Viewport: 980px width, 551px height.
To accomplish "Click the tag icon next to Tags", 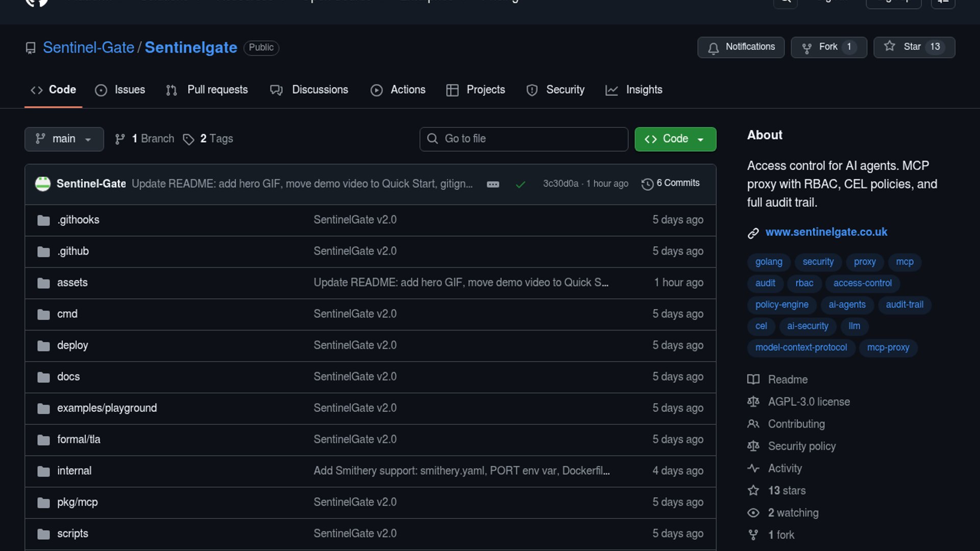I will (188, 139).
